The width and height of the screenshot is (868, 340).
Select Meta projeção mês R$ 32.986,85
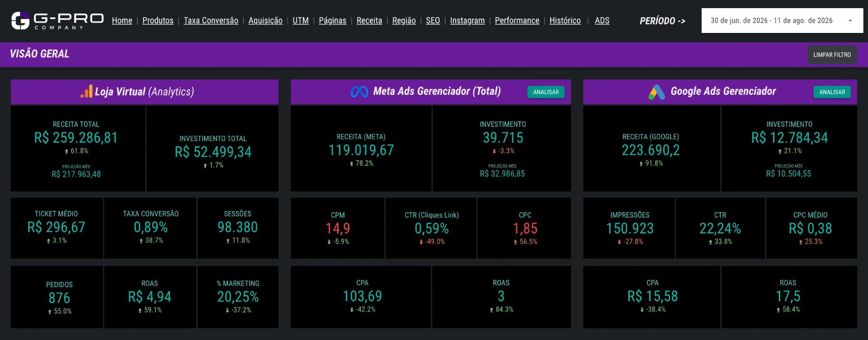[x=502, y=174]
